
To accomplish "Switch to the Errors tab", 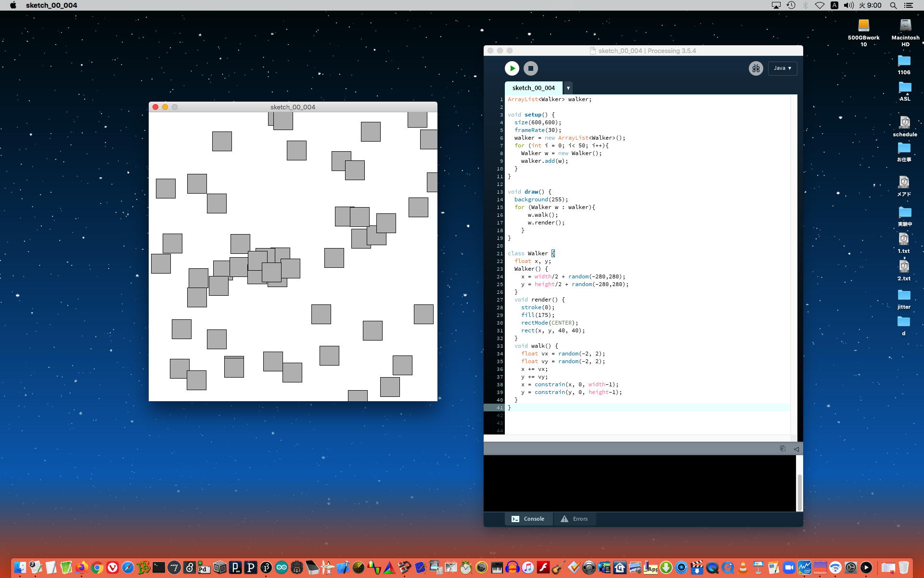I will coord(574,519).
